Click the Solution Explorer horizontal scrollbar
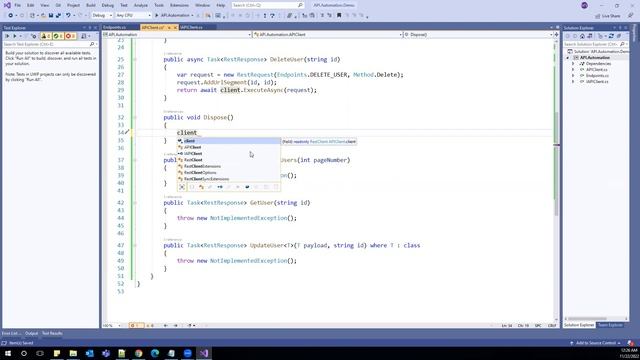 pos(588,318)
